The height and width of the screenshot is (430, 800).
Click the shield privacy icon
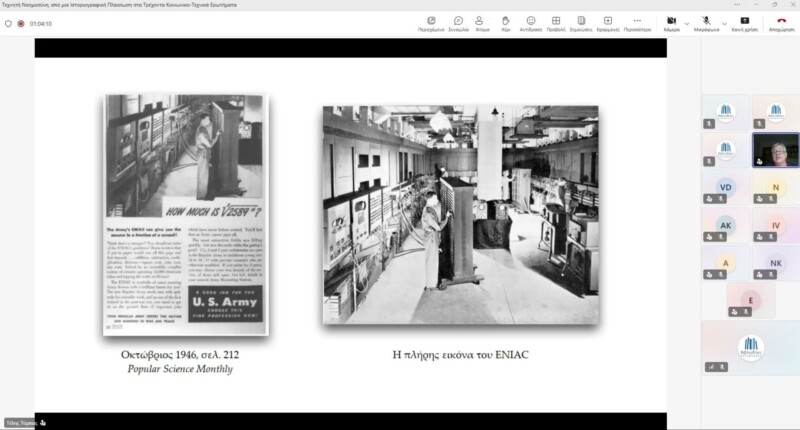(x=8, y=23)
